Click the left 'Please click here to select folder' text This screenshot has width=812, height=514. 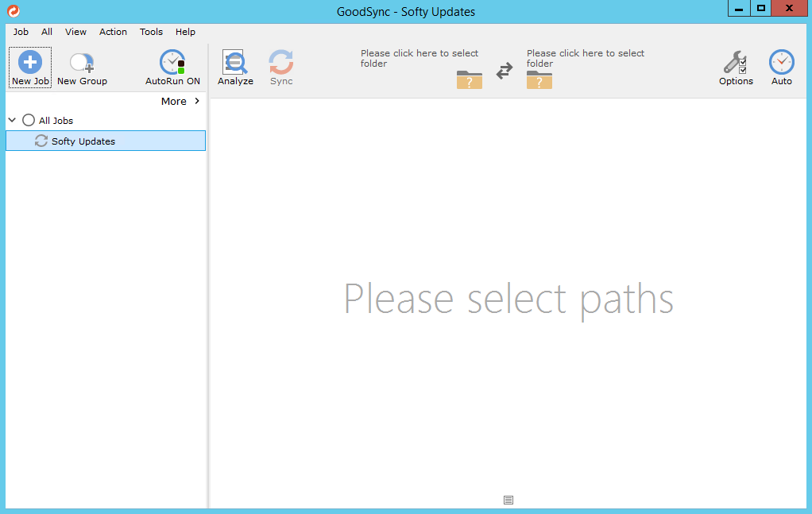(x=420, y=58)
